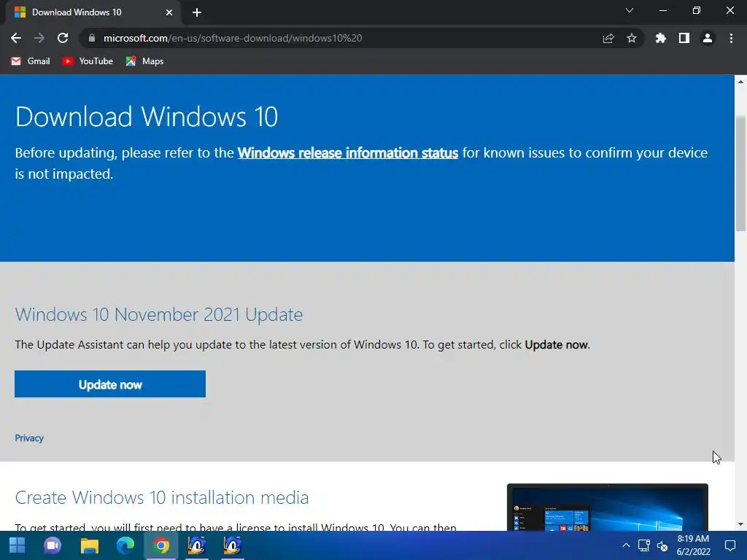Reload the Microsoft download page

point(63,38)
